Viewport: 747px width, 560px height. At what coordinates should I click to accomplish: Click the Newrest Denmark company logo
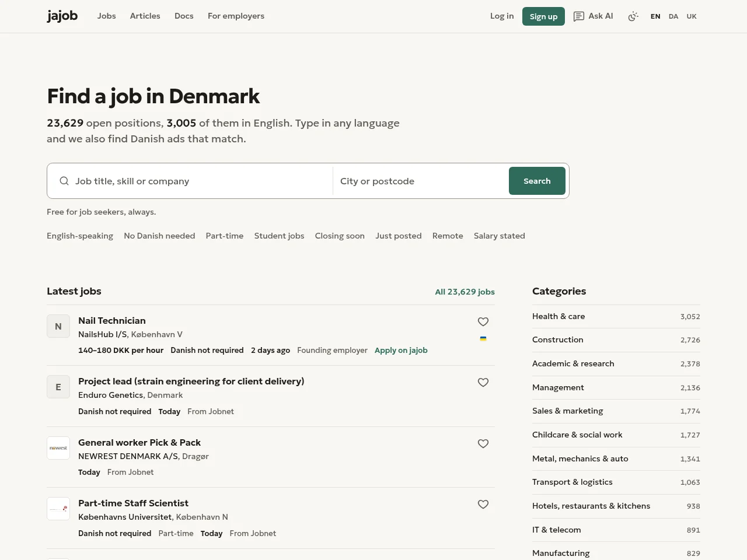pos(58,448)
